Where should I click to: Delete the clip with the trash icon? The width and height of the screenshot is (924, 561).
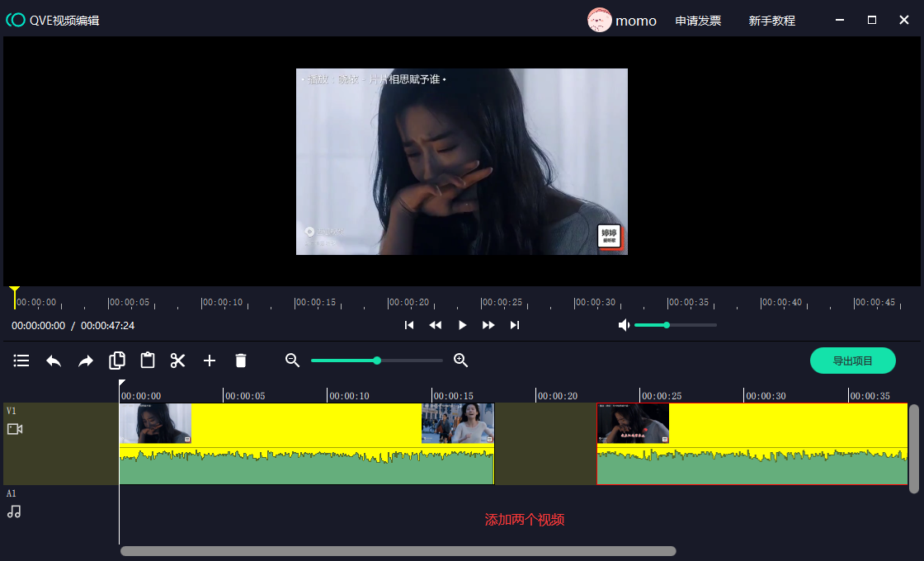[x=241, y=361]
